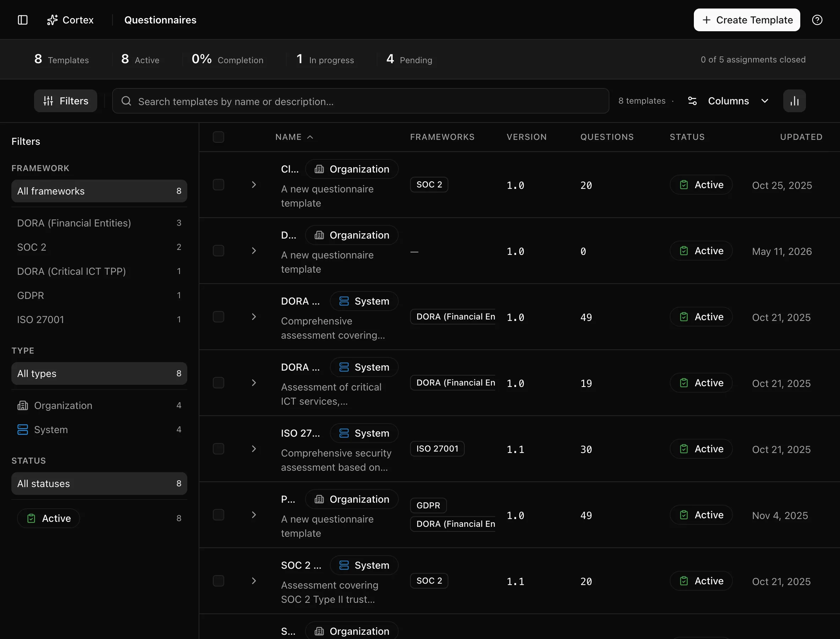The height and width of the screenshot is (639, 840).
Task: Expand the P... template row chevron
Action: click(254, 515)
